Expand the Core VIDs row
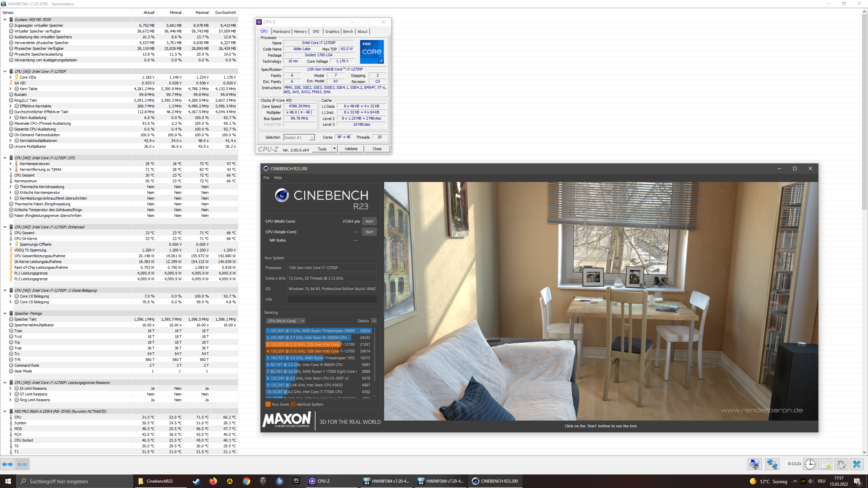 coord(10,77)
